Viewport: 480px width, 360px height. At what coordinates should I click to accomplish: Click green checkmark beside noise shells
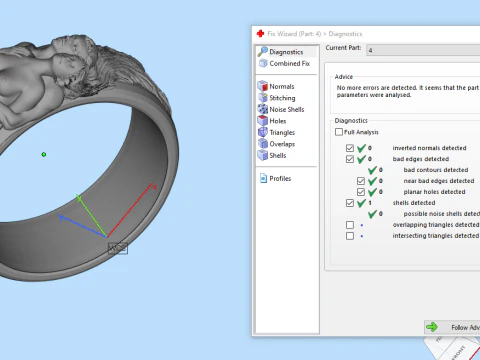pyautogui.click(x=372, y=214)
